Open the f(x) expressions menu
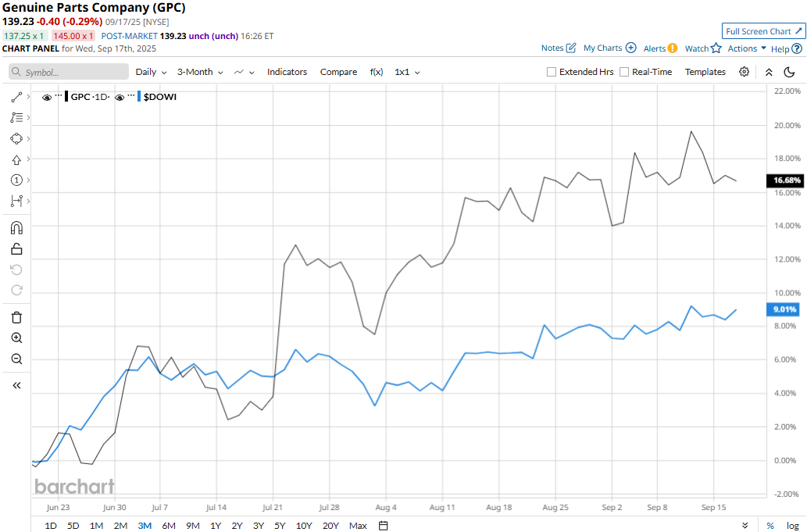This screenshot has height=532, width=807. pyautogui.click(x=377, y=72)
